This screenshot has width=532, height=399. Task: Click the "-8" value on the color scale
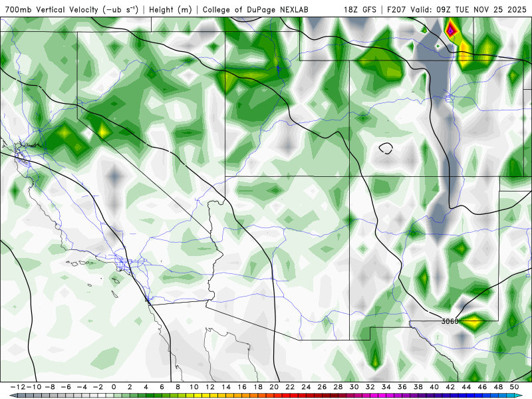click(50, 387)
